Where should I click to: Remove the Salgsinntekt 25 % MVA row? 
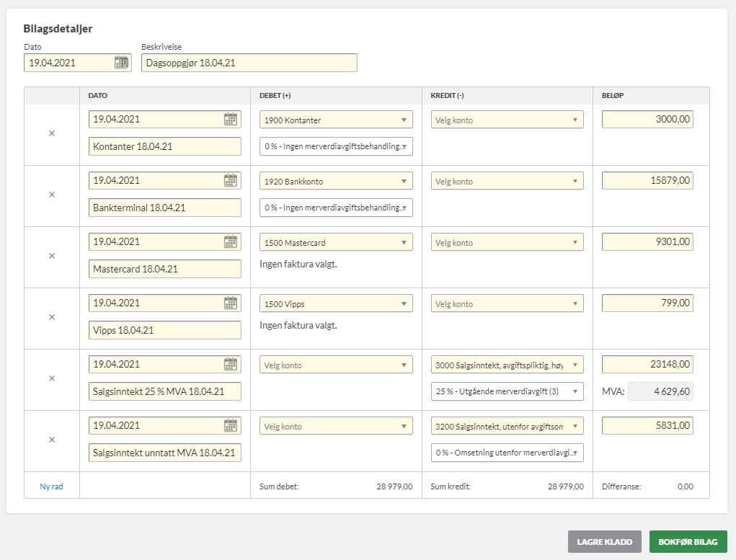[52, 378]
